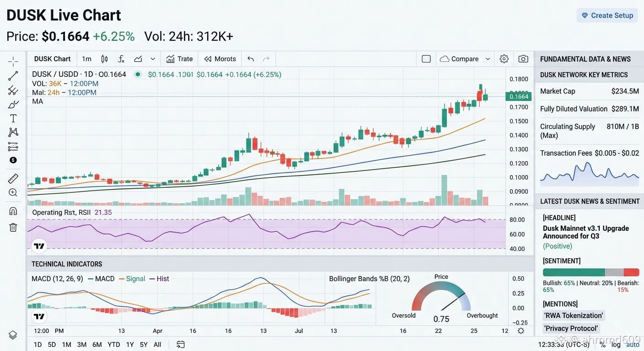The width and height of the screenshot is (644, 351).
Task: Click the Transaction Fees sparkline chart
Action: pos(590,174)
